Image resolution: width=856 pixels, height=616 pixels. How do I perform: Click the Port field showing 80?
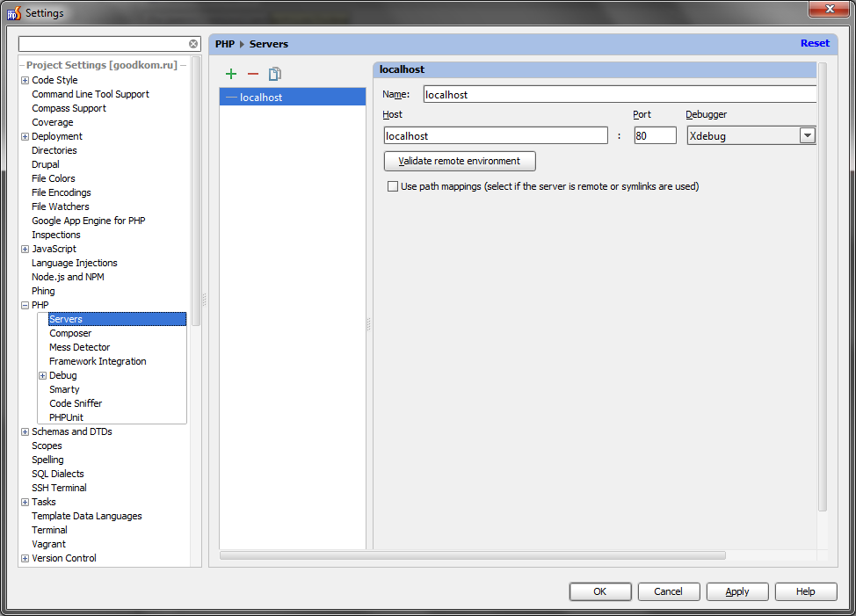(x=655, y=136)
